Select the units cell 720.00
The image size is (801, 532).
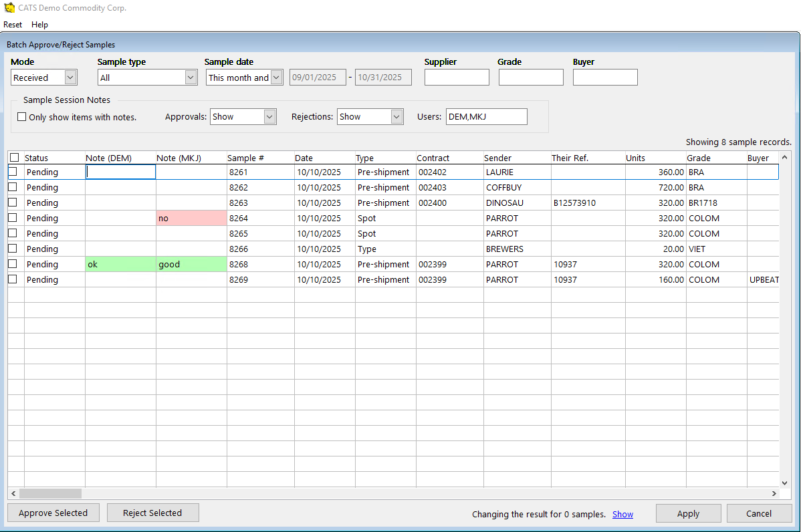click(x=655, y=187)
